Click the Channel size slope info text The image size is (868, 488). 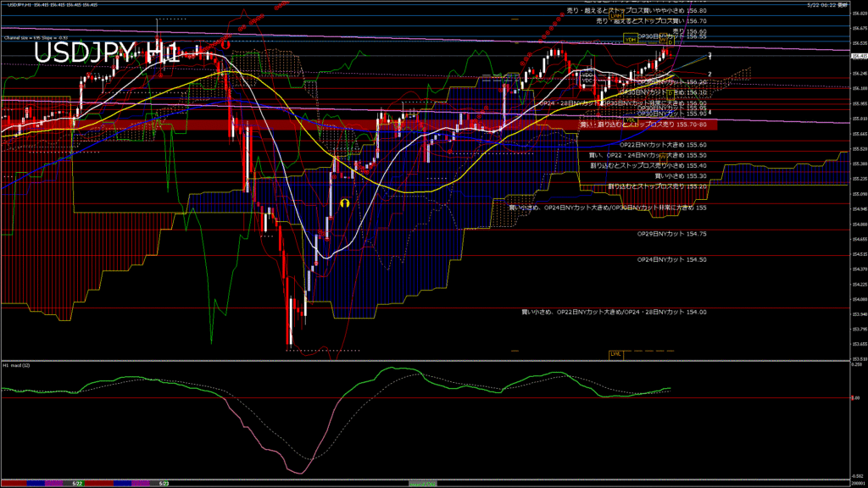[36, 38]
